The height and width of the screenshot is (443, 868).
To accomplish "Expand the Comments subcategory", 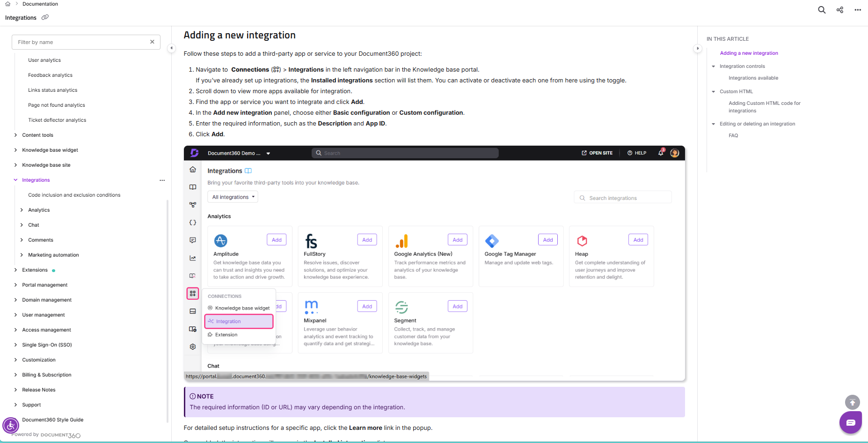I will [22, 240].
